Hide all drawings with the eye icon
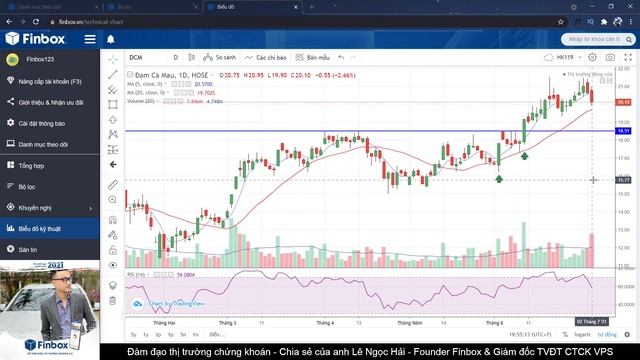The image size is (640, 360). click(113, 265)
